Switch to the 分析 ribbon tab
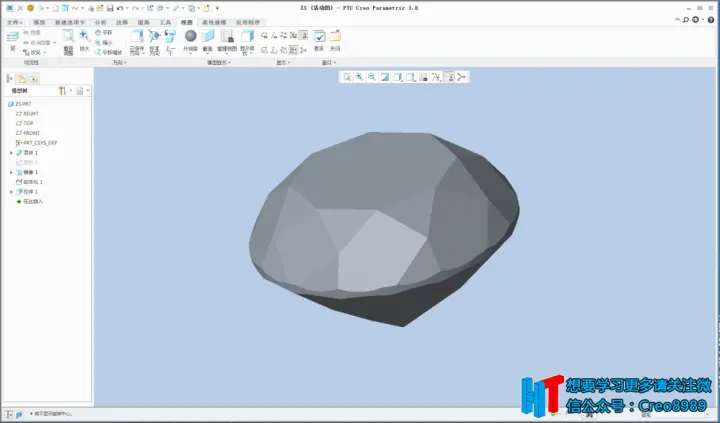 pos(100,22)
